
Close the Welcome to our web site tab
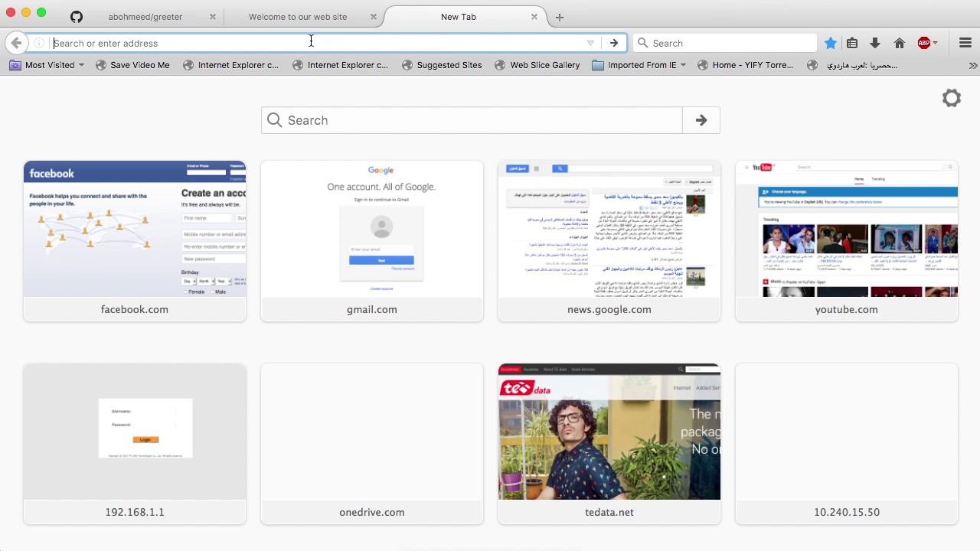point(374,17)
